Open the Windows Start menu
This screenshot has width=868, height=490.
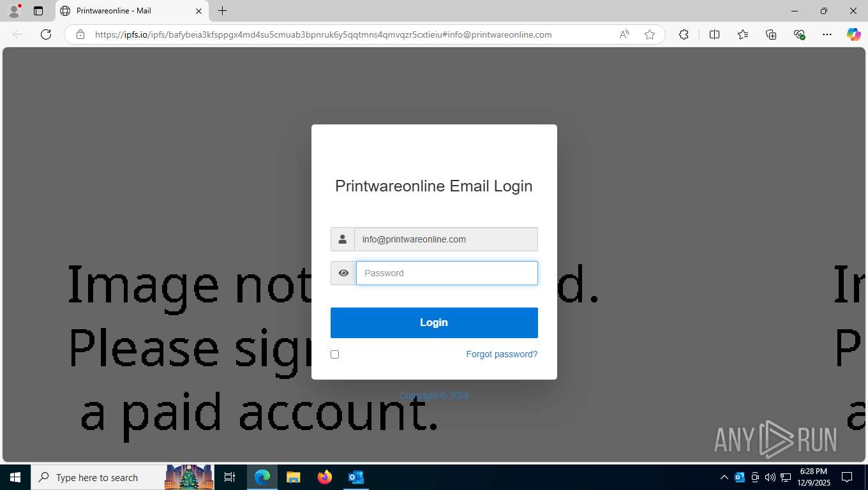tap(15, 477)
